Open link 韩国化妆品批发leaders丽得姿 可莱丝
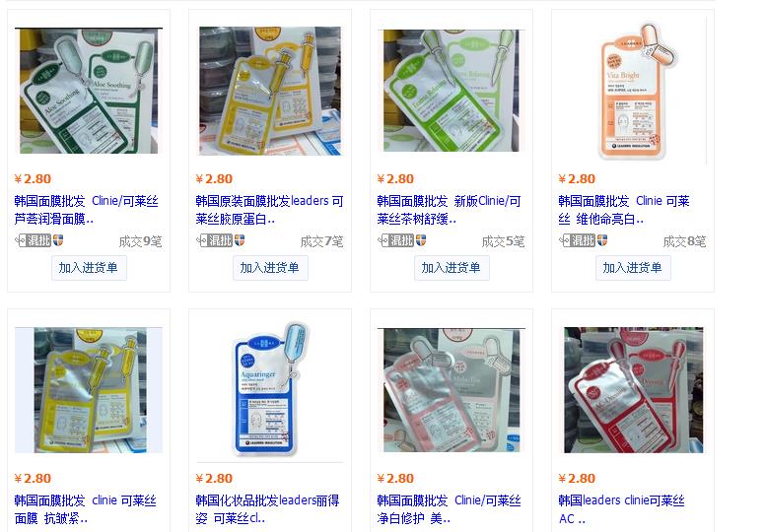This screenshot has width=765, height=532. (x=268, y=509)
